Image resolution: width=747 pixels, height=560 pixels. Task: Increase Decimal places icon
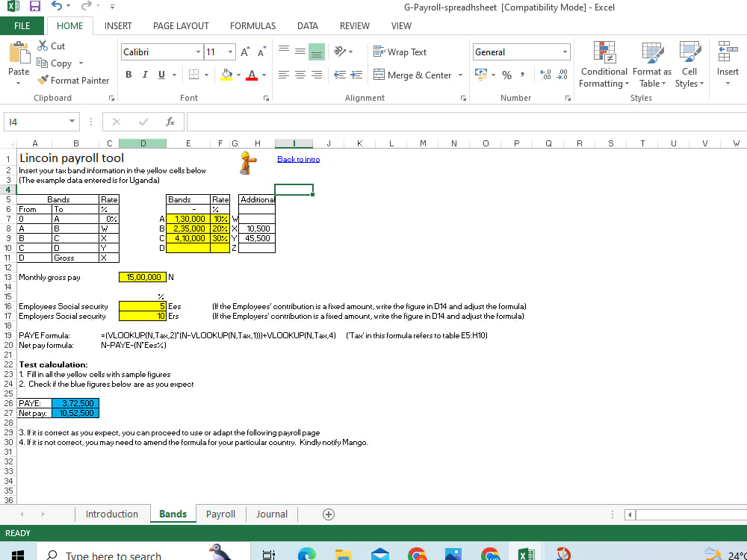(545, 75)
